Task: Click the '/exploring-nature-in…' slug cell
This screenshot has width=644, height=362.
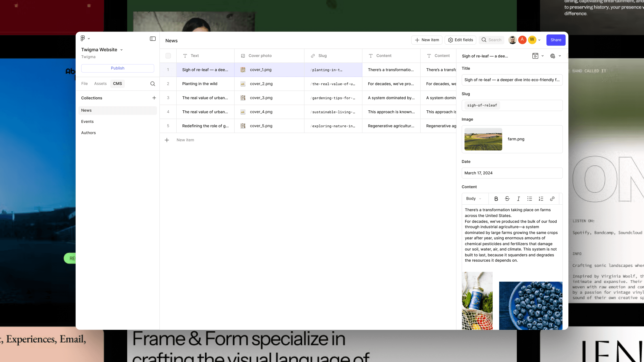Action: 333,126
